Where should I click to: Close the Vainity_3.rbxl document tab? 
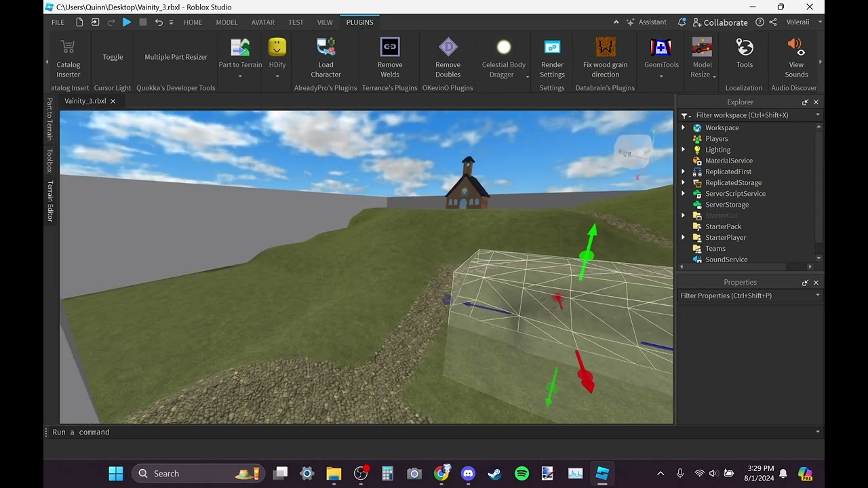113,101
